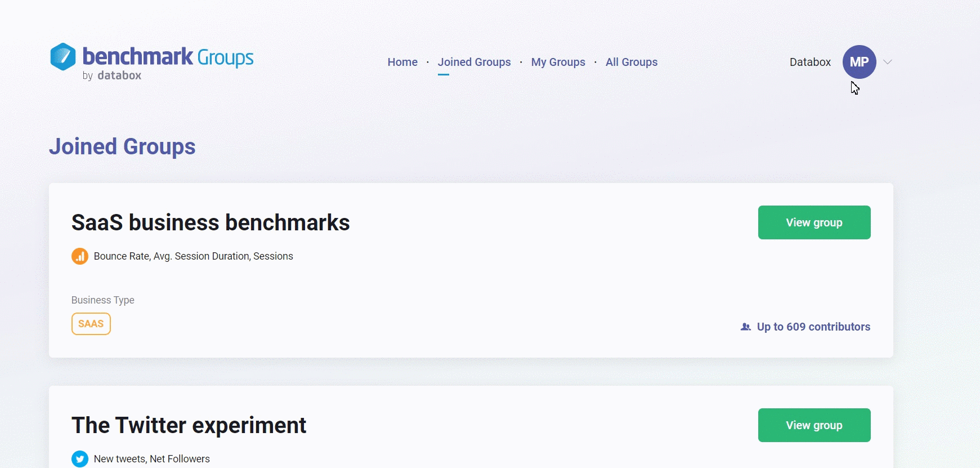
Task: Click 'Bounce Rate, Avg. Session Duration, Sessions' text
Action: pos(193,256)
